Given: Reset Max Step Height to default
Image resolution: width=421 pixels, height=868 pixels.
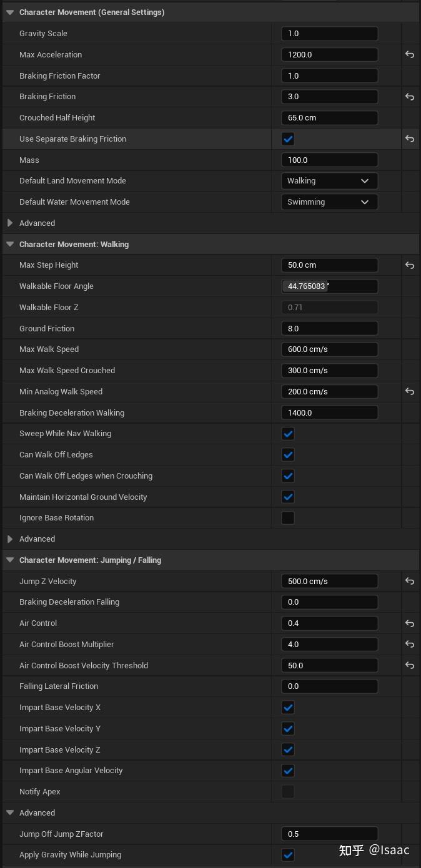Looking at the screenshot, I should (x=410, y=265).
